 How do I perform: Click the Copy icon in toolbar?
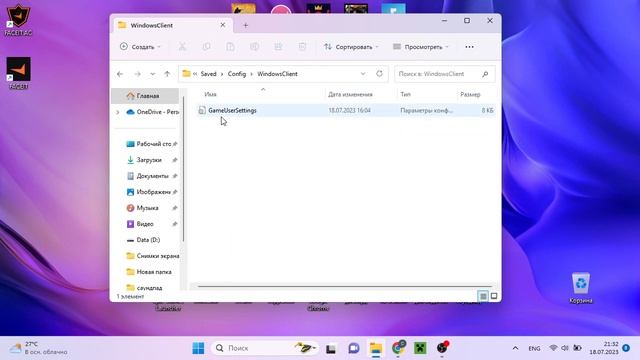coord(207,47)
